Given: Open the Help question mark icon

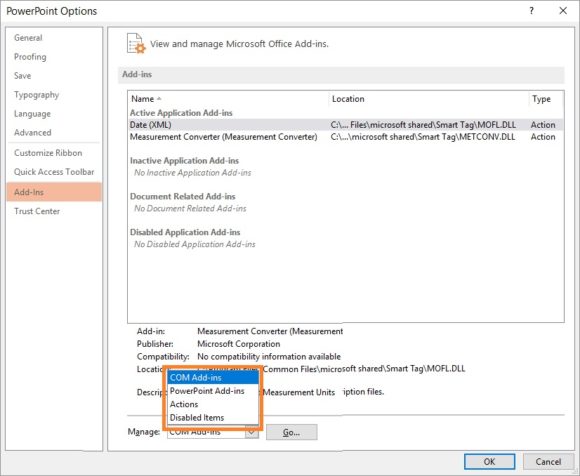Looking at the screenshot, I should coord(531,11).
